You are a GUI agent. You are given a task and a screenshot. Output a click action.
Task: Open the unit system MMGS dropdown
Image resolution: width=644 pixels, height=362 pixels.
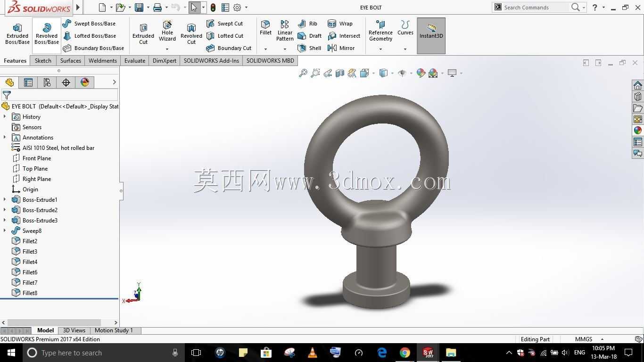(602, 339)
